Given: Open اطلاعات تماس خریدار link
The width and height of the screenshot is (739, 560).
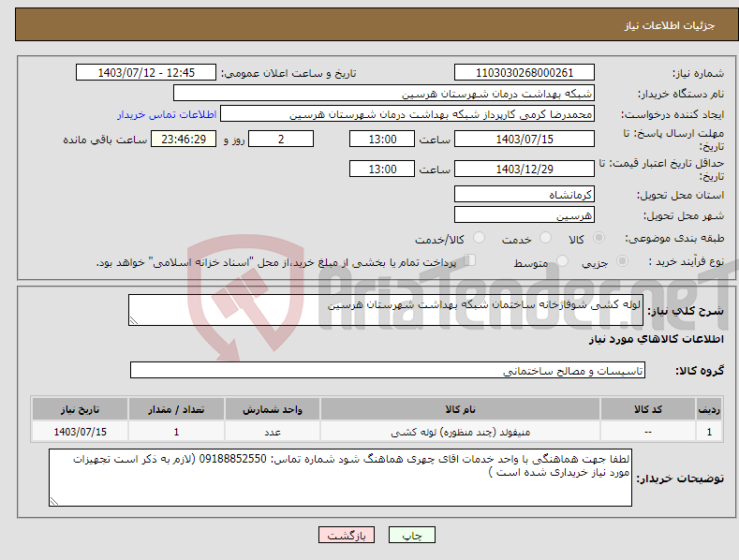Looking at the screenshot, I should tap(167, 114).
